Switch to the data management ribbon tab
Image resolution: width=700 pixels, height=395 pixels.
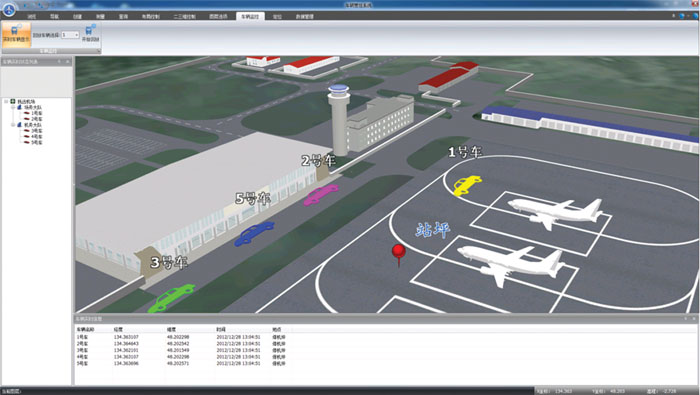tap(304, 17)
